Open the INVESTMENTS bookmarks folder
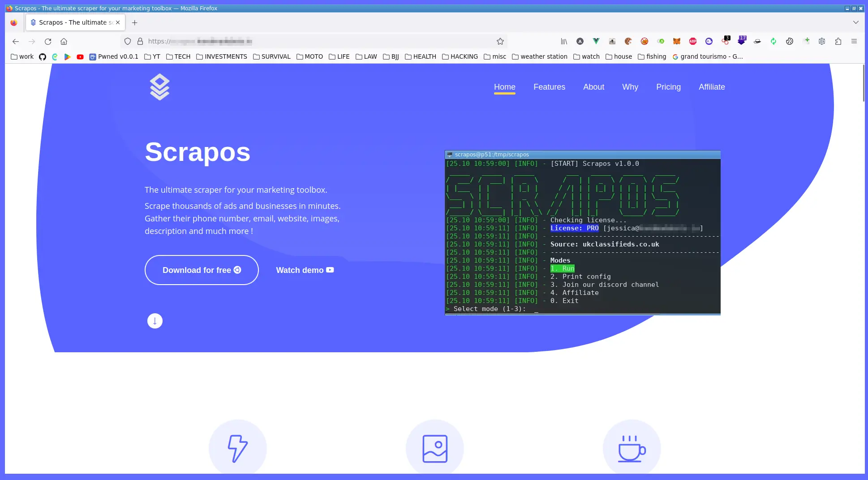The height and width of the screenshot is (480, 868). pos(221,56)
